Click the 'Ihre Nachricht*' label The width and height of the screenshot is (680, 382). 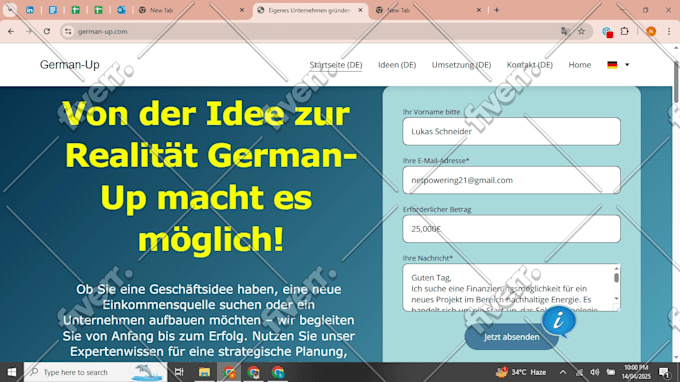click(x=427, y=258)
